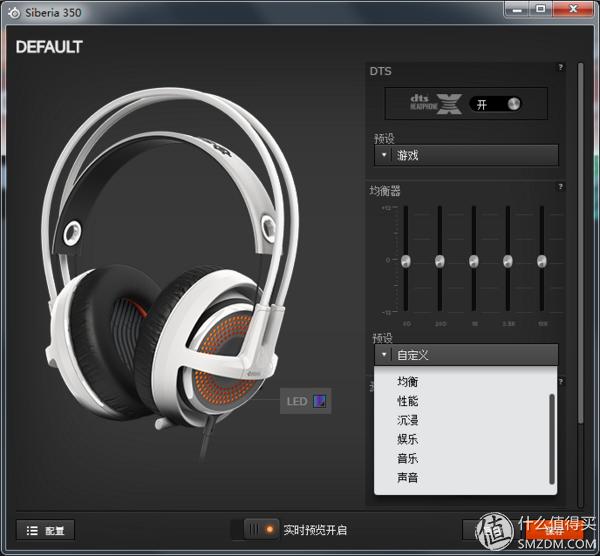
Task: Click the 200 Hz equalizer slider knob
Action: coord(440,261)
